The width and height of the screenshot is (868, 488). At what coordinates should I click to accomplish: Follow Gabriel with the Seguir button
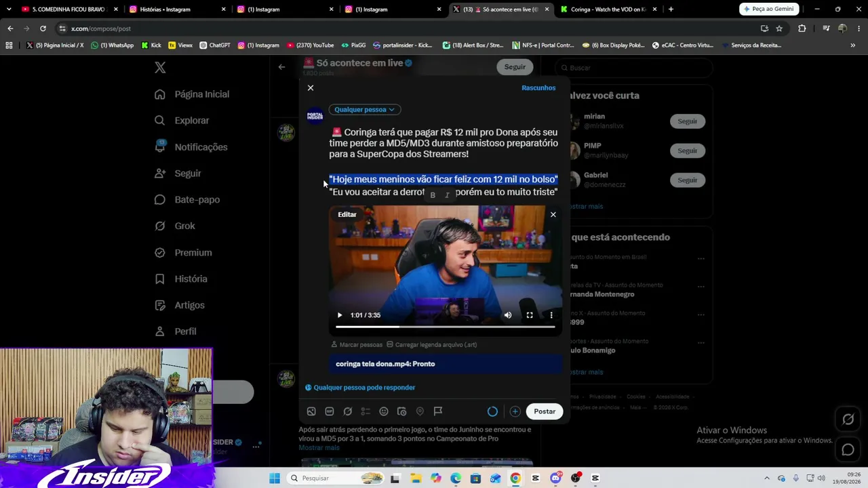[x=687, y=180]
